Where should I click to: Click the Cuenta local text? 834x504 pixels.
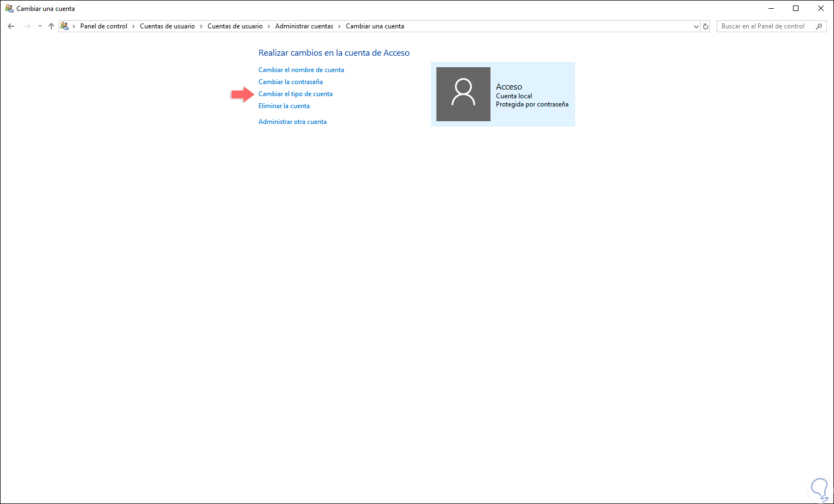pyautogui.click(x=514, y=96)
